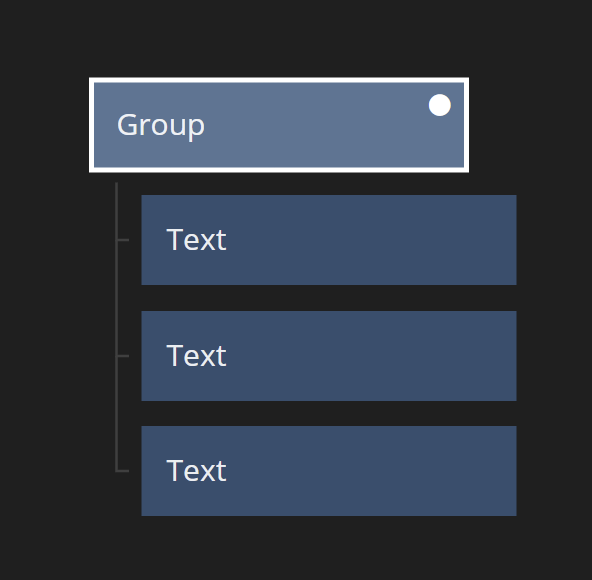Image resolution: width=592 pixels, height=580 pixels.
Task: Click the empty right side of second Text row
Action: [x=372, y=356]
